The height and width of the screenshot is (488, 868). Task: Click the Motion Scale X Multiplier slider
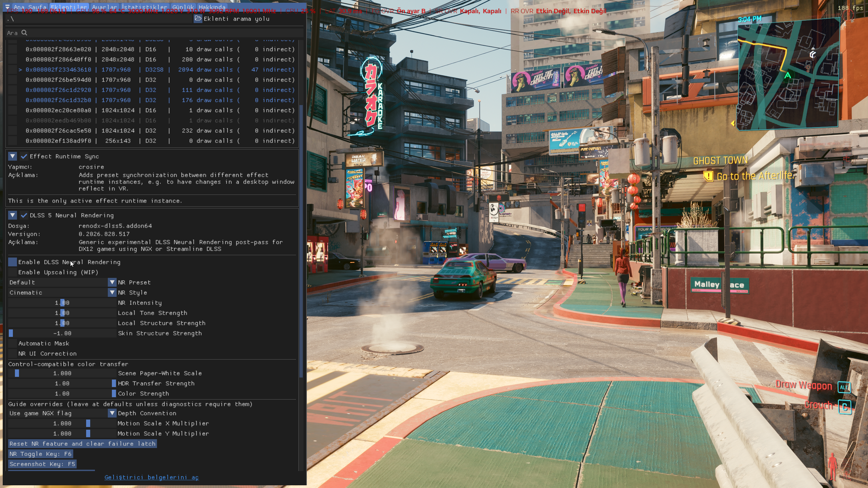tap(62, 423)
